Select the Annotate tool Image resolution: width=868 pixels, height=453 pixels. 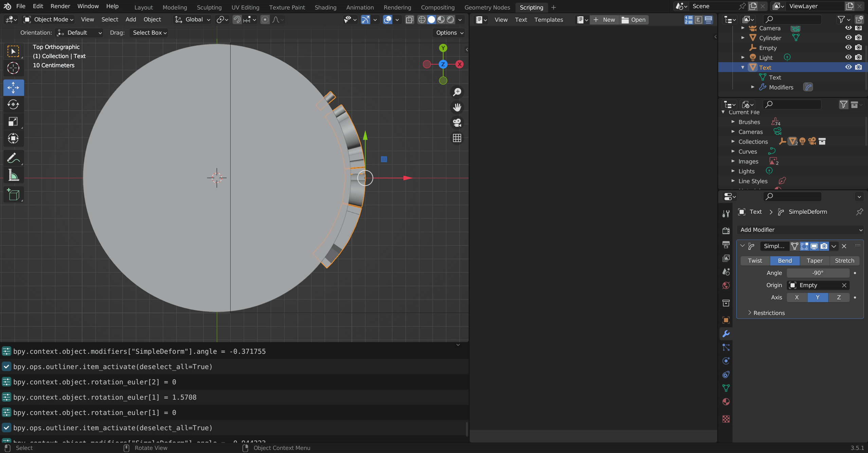point(14,158)
